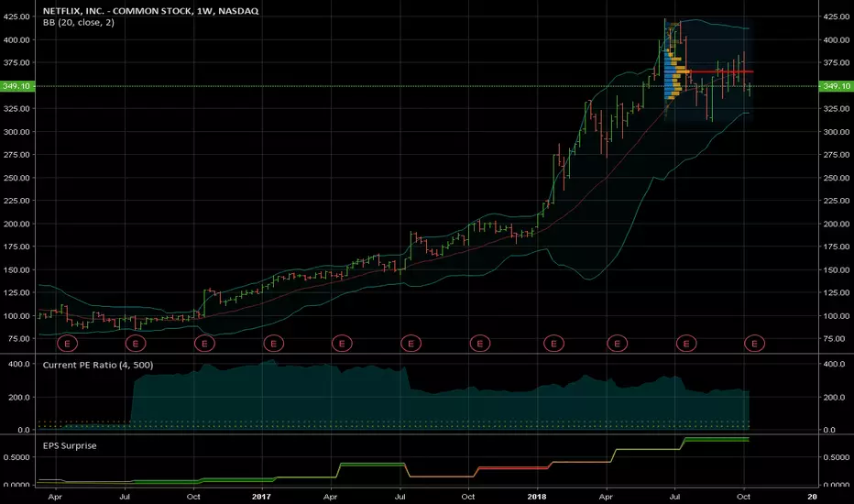Click the earnings marker E at April 2016
The width and height of the screenshot is (854, 504).
click(x=68, y=344)
